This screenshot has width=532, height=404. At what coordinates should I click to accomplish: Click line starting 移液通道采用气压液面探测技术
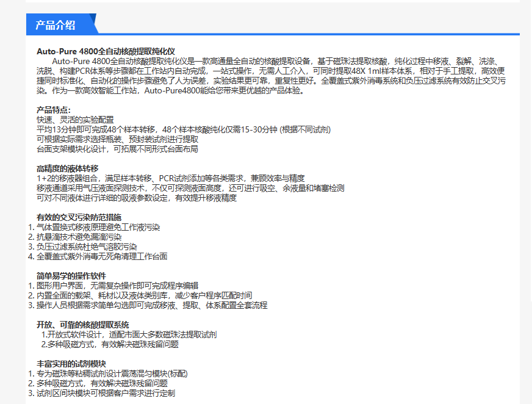190,189
